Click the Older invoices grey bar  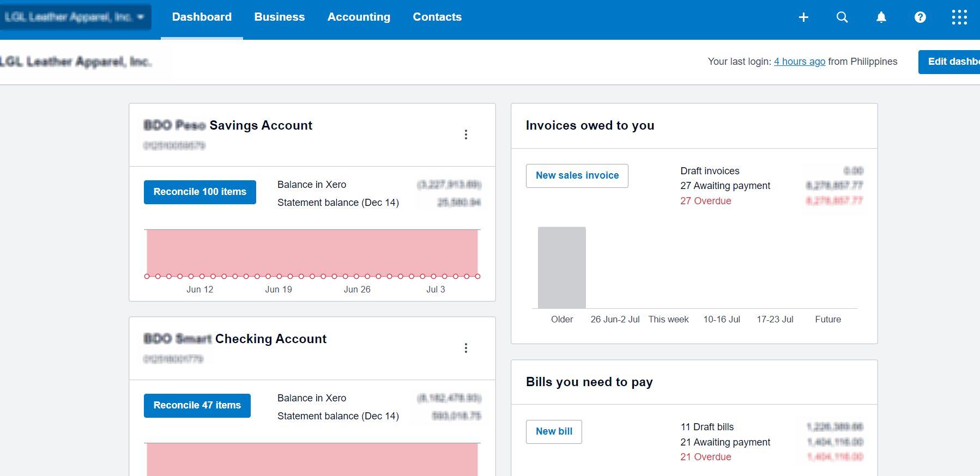click(x=562, y=268)
